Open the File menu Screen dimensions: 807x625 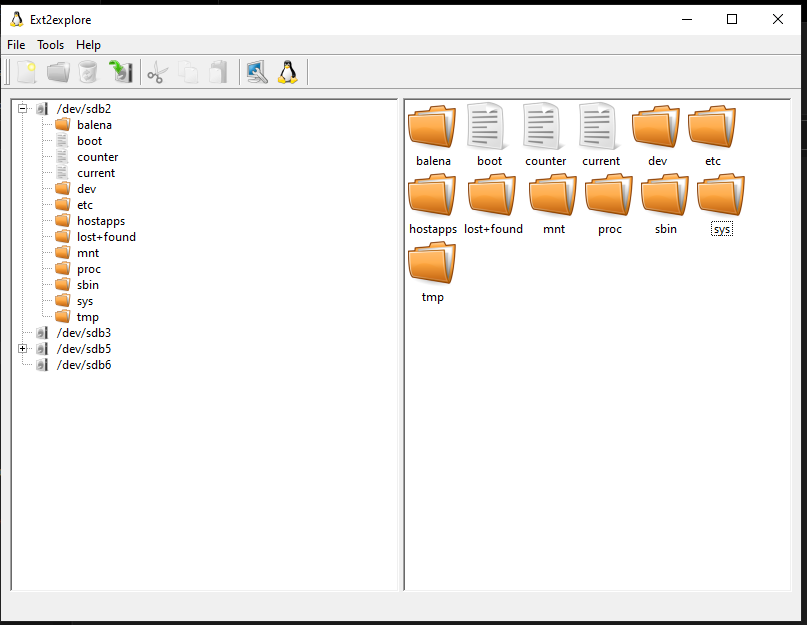(x=16, y=45)
